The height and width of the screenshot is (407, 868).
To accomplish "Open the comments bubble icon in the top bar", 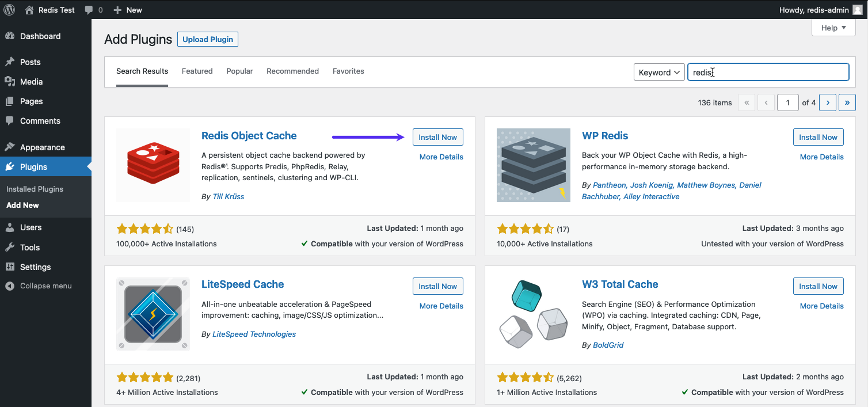I will (89, 9).
